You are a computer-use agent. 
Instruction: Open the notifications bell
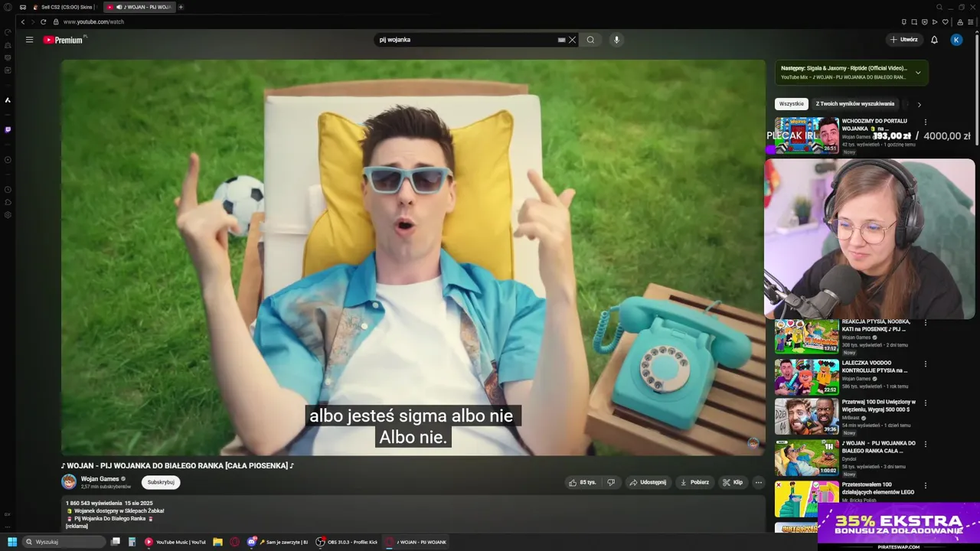coord(934,40)
